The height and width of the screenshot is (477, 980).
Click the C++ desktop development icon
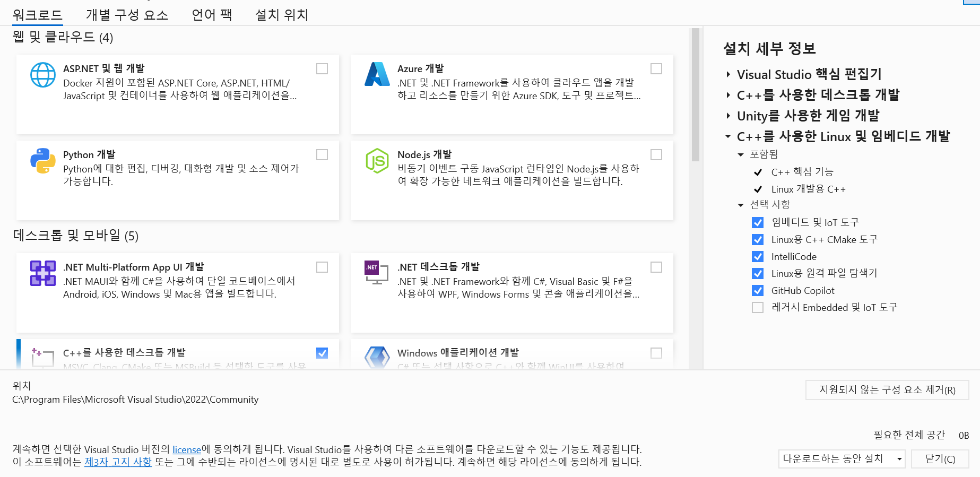pyautogui.click(x=43, y=357)
